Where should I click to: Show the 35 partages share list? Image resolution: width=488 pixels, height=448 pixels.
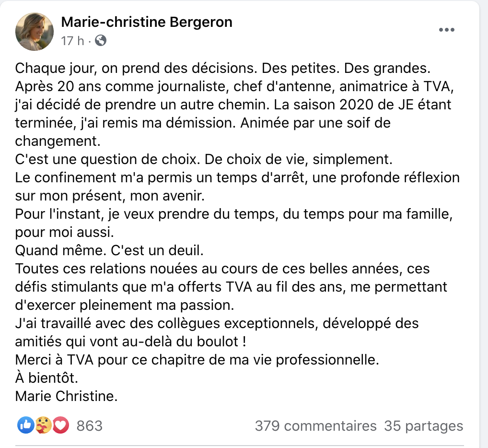click(424, 425)
